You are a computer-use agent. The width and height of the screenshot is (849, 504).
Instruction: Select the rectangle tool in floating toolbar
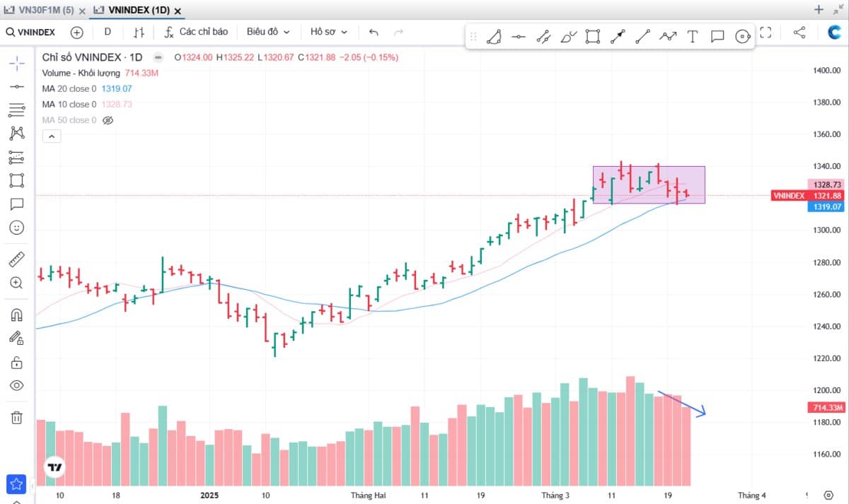pos(593,37)
